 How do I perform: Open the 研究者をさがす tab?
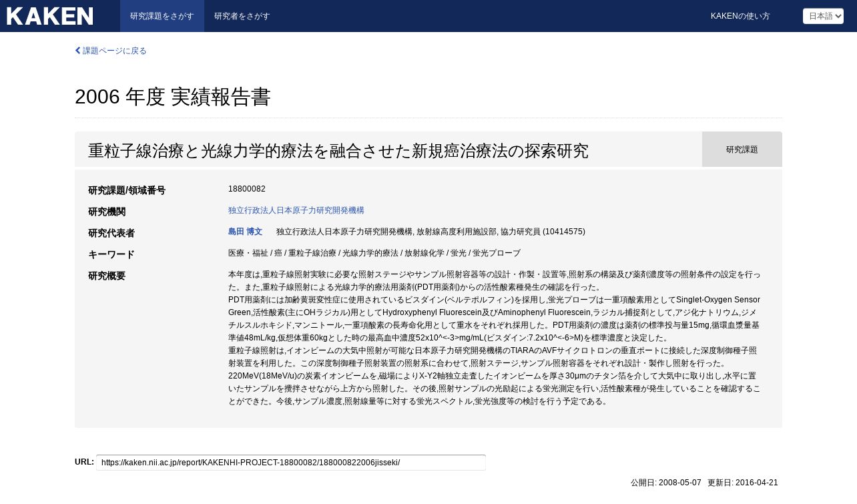click(x=242, y=16)
